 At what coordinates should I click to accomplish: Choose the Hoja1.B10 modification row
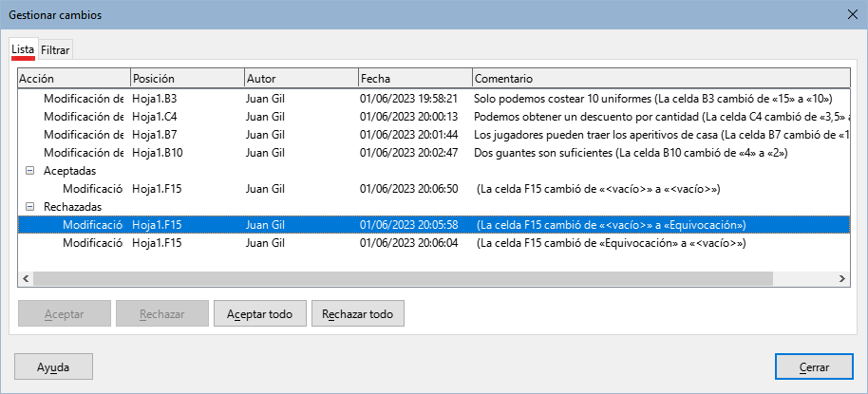pyautogui.click(x=158, y=153)
